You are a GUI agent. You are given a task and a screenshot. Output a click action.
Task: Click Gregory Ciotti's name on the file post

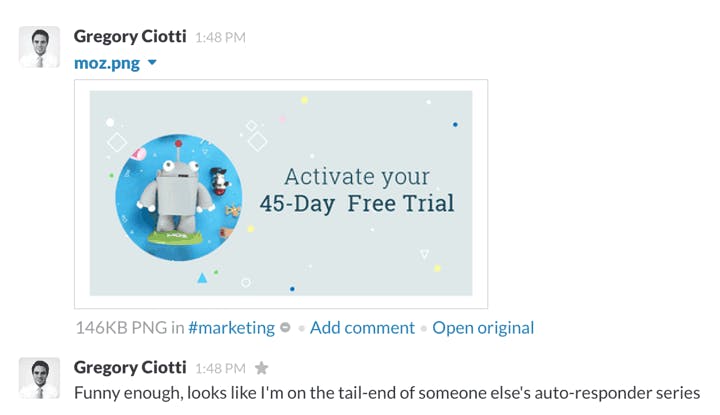pyautogui.click(x=130, y=37)
